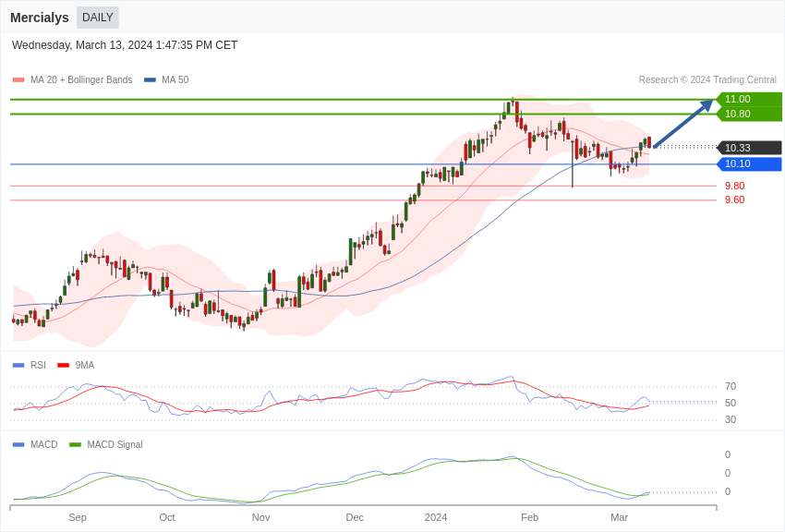Click the Feb label on the time axis
785x532 pixels.
529,517
